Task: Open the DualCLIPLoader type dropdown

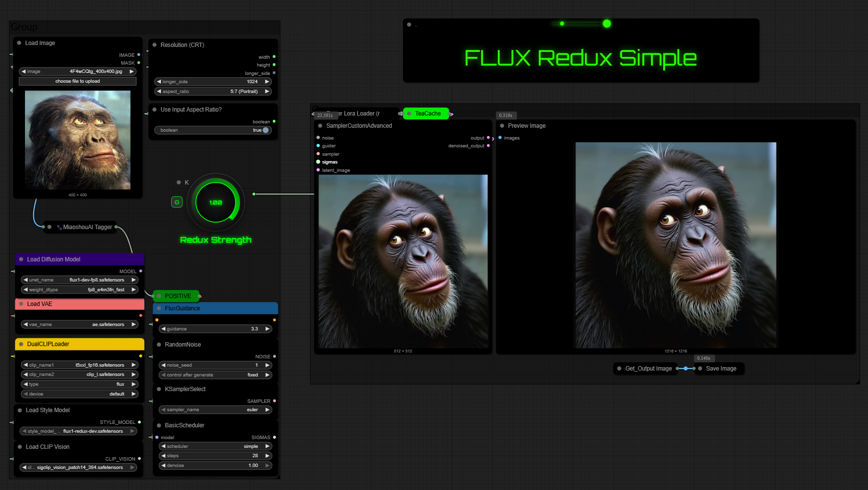Action: pos(80,384)
